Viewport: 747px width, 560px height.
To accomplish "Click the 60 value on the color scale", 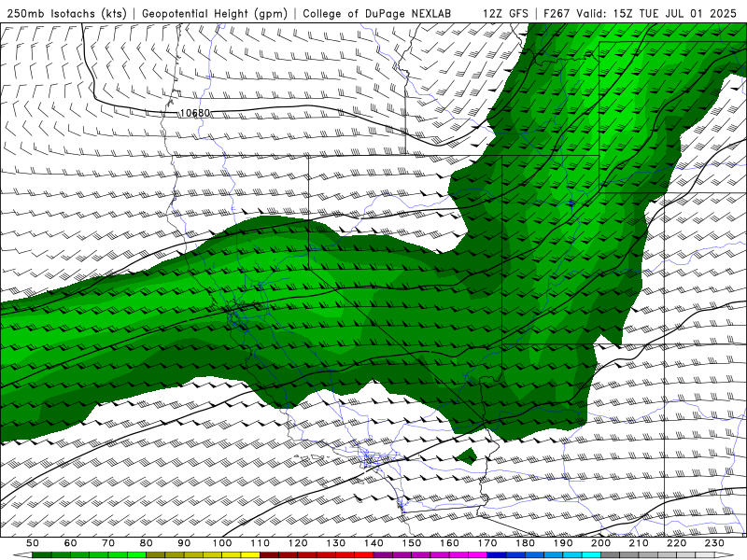I will 71,543.
